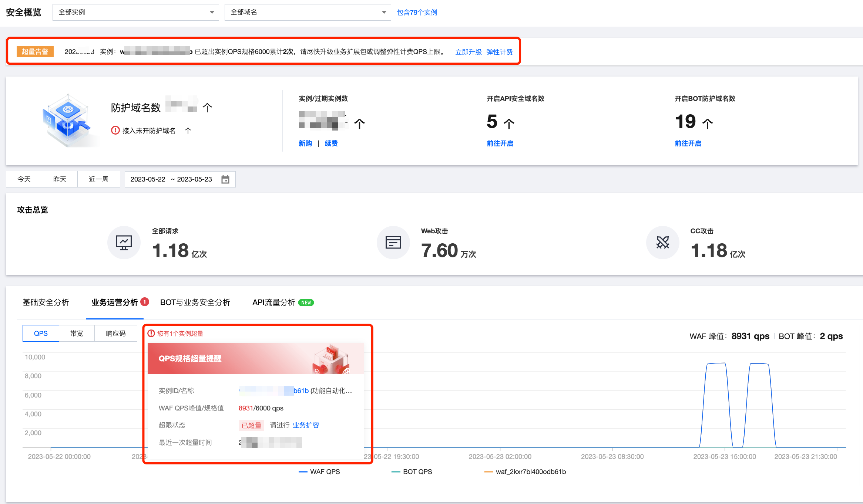Toggle waf_2kxr7bl400odb61b legend series
The height and width of the screenshot is (504, 863).
(525, 472)
